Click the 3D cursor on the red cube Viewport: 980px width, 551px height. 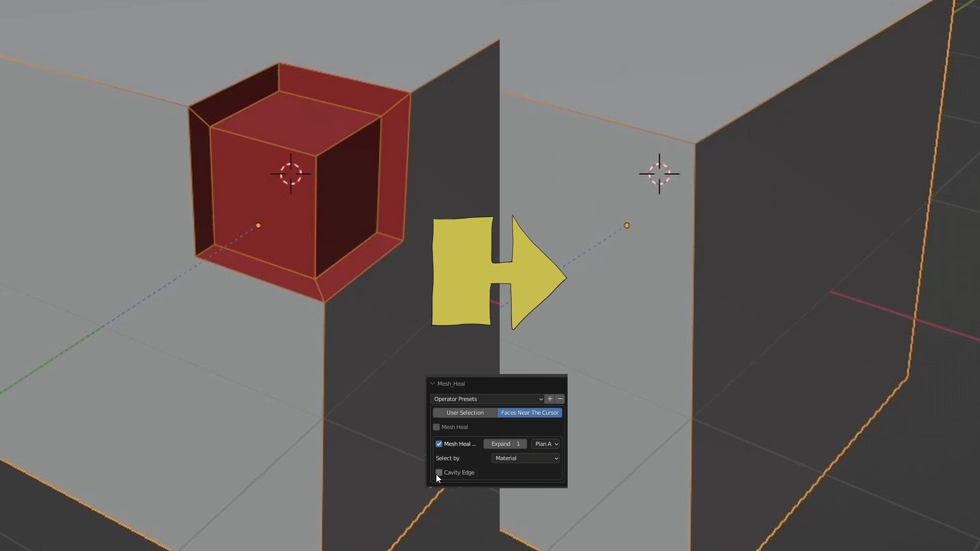click(291, 174)
